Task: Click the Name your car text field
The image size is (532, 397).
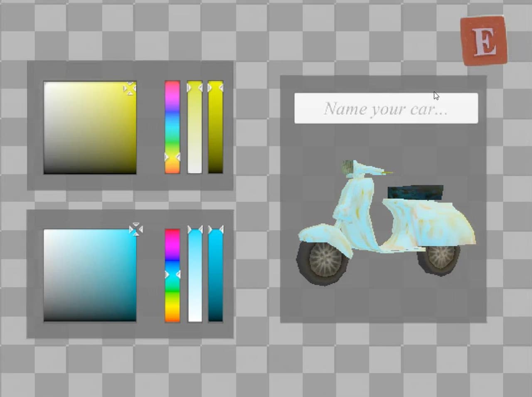Action: 386,108
